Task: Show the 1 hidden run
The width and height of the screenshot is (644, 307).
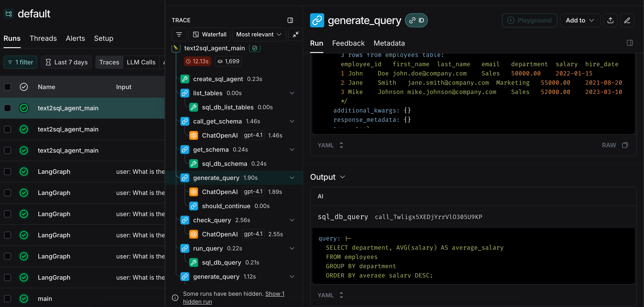Action: 275,294
